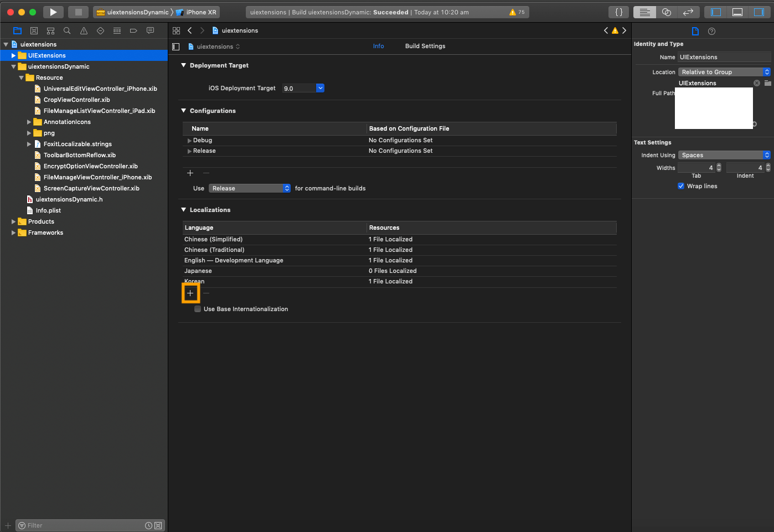Show the File inspector tab
The image size is (774, 532).
pos(695,32)
